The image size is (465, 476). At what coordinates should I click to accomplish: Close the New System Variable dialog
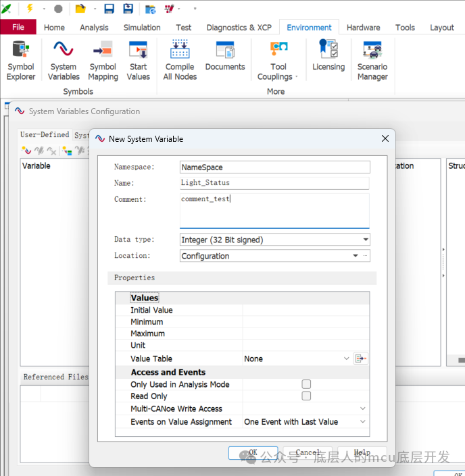385,138
